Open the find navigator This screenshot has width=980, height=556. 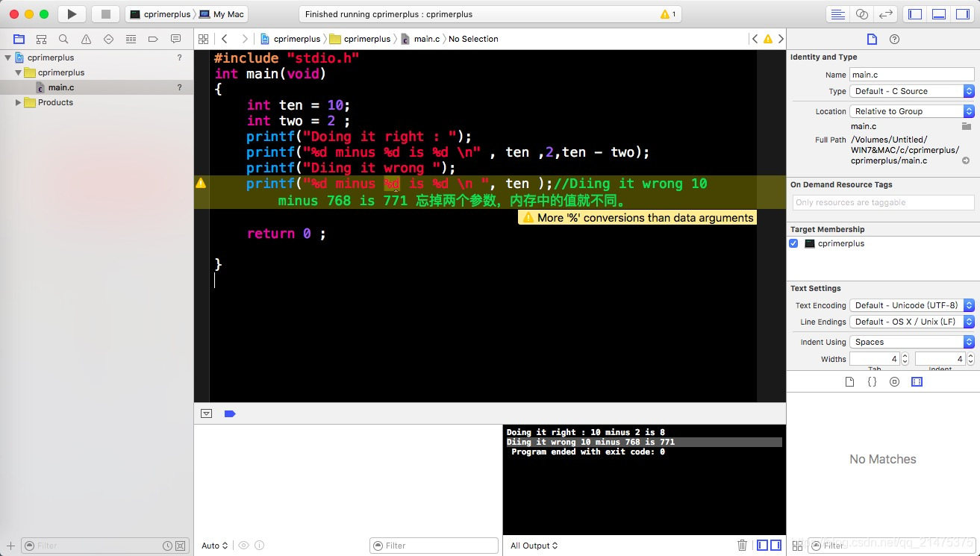click(63, 39)
